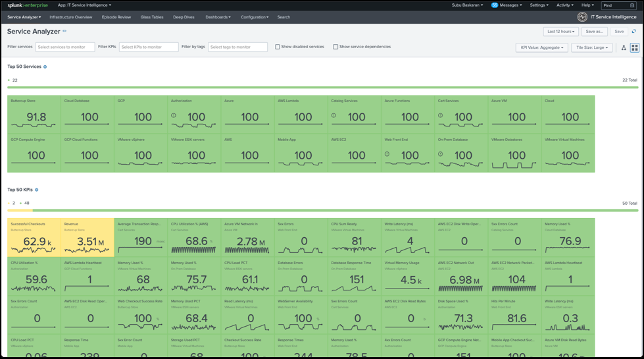Image resolution: width=644 pixels, height=359 pixels.
Task: Click the clock icon on On-Prem Database tile
Action: [x=440, y=154]
